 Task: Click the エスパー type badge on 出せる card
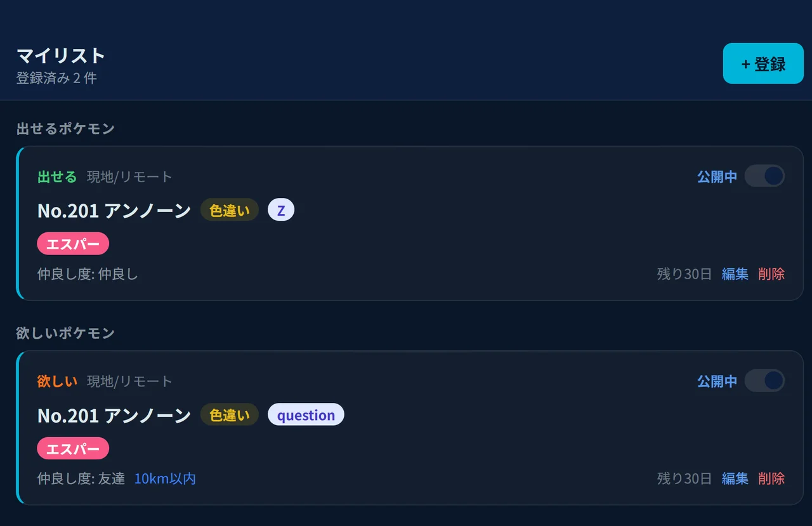click(72, 243)
